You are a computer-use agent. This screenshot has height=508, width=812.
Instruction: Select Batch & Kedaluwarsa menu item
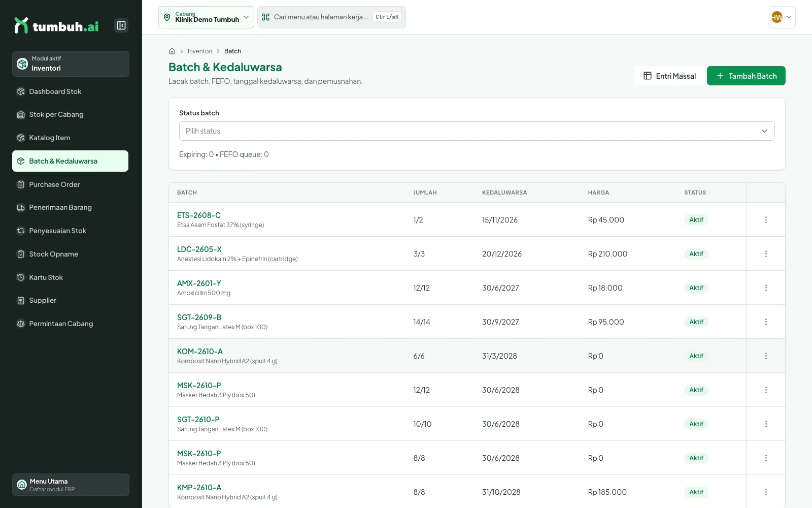coord(71,161)
